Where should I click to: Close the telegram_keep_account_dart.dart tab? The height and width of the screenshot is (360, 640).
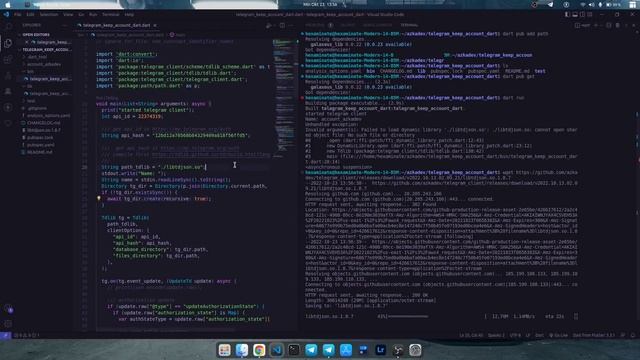point(155,25)
